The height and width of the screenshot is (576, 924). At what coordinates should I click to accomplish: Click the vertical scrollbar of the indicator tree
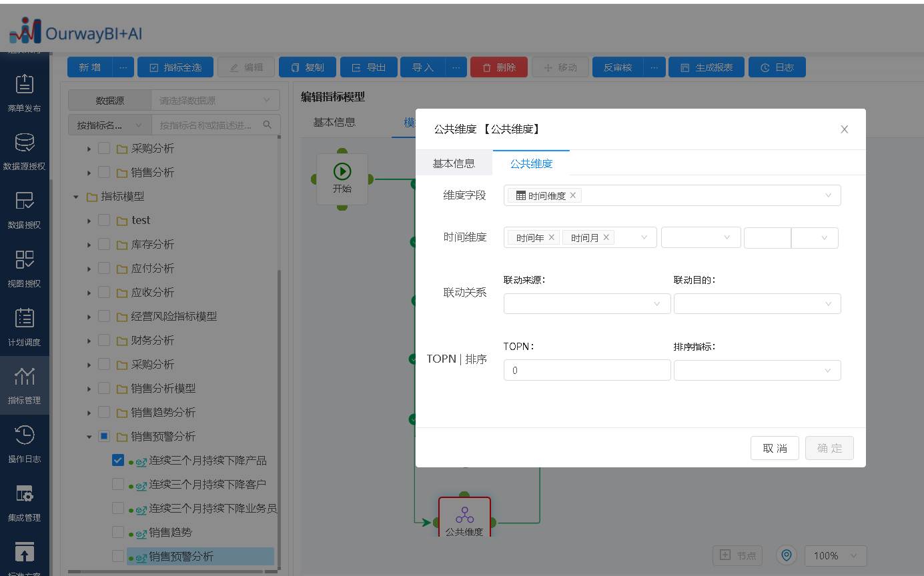279,417
